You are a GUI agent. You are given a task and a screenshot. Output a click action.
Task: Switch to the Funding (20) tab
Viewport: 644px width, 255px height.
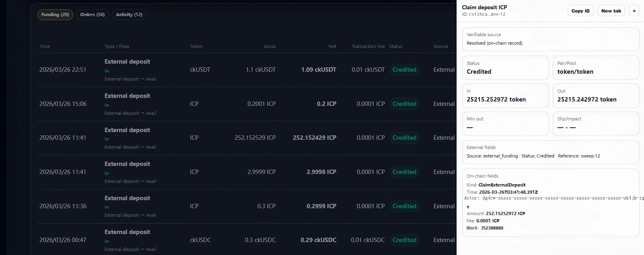55,15
